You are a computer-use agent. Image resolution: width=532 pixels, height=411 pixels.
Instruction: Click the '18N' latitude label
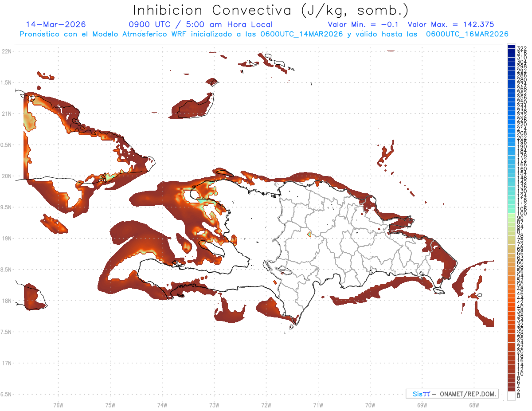(x=6, y=301)
